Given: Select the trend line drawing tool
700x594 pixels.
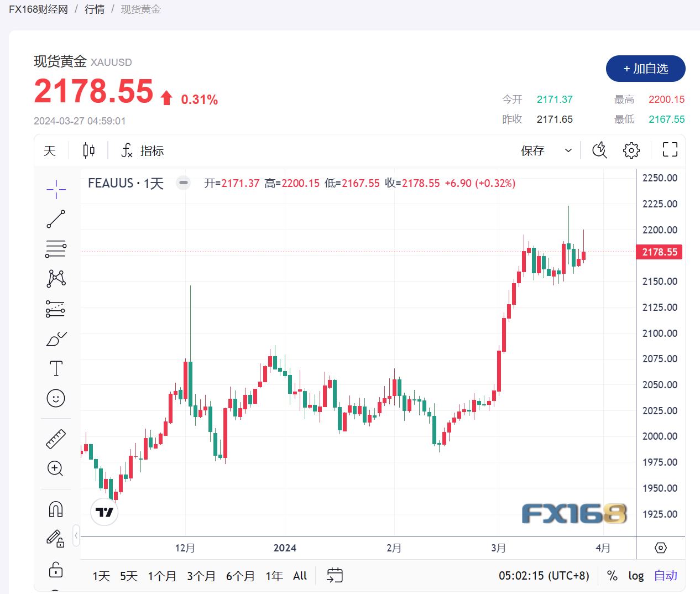Looking at the screenshot, I should 55,218.
